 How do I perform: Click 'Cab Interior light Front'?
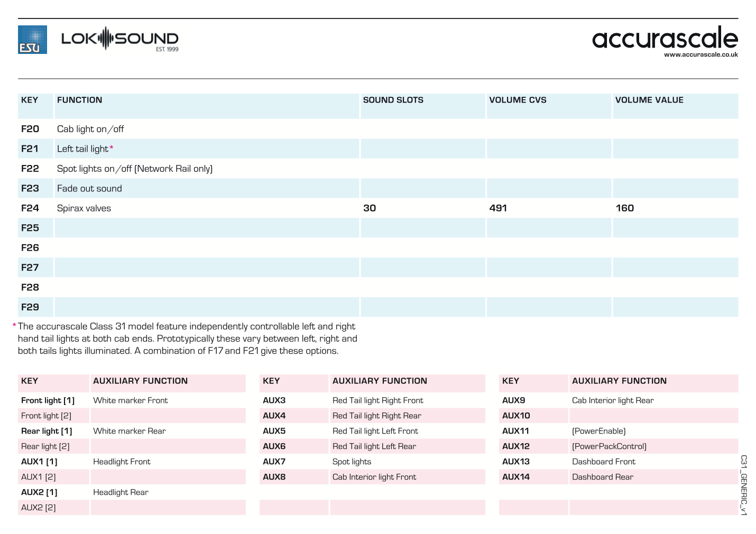click(374, 477)
